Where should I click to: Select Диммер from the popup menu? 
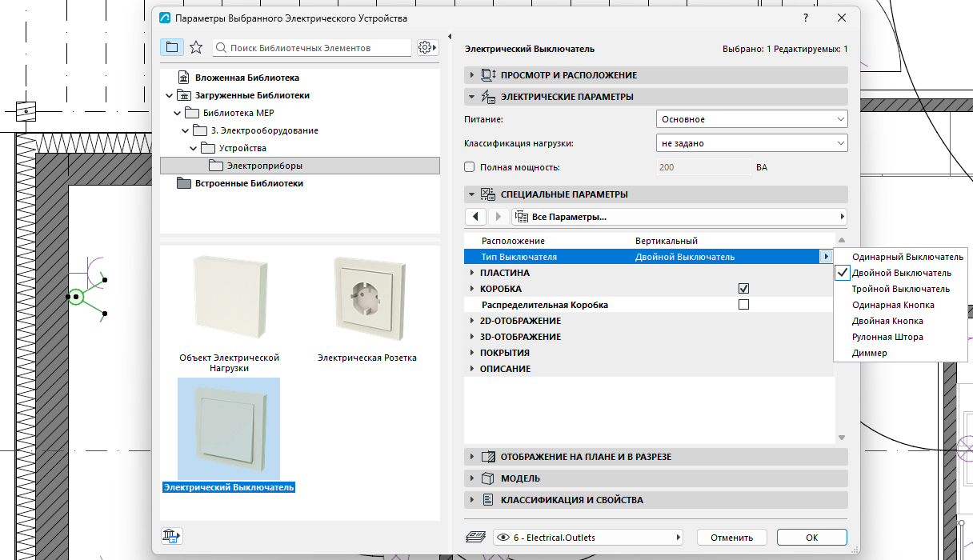[x=902, y=353]
